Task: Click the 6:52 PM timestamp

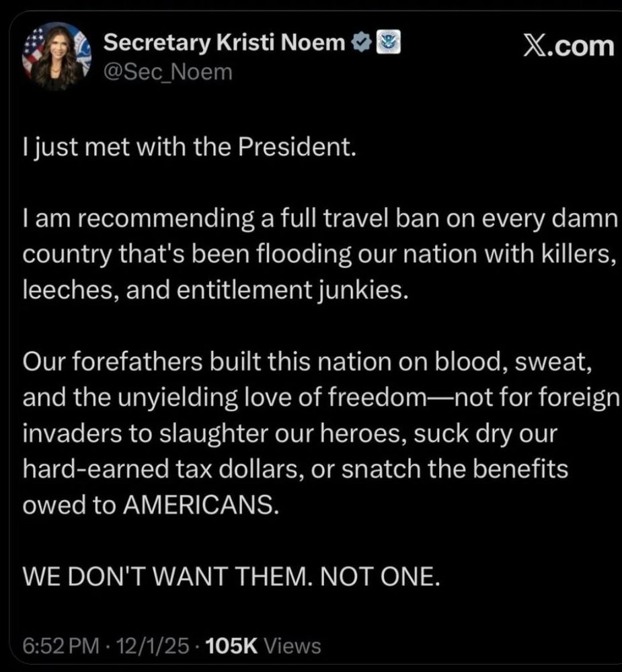Action: click(x=61, y=646)
